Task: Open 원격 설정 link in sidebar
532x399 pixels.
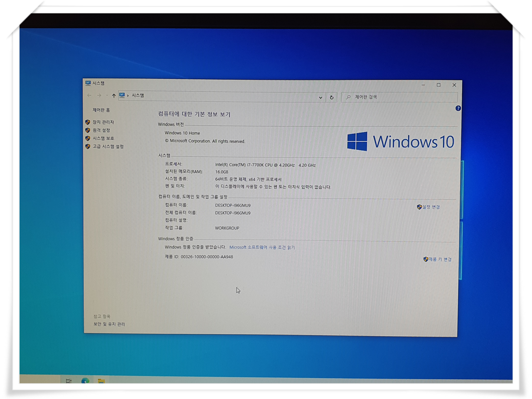Action: [101, 130]
